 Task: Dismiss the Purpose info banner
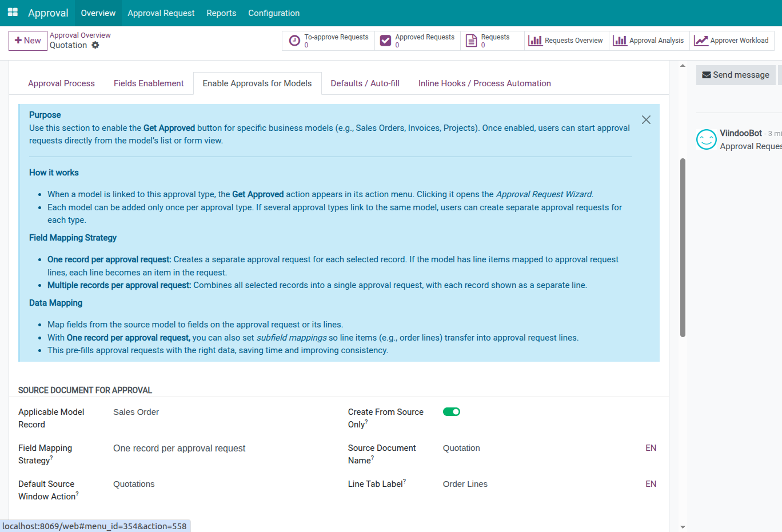pos(646,120)
